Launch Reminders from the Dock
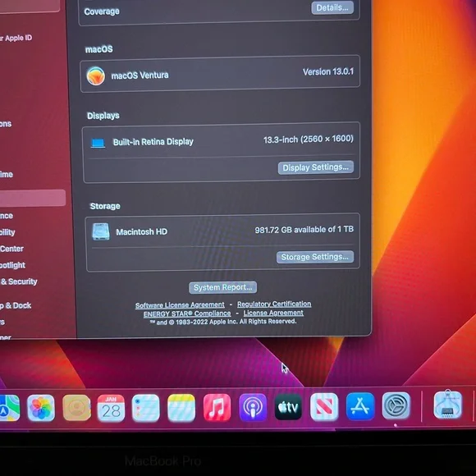Screen dimensions: 476x476 [146, 408]
